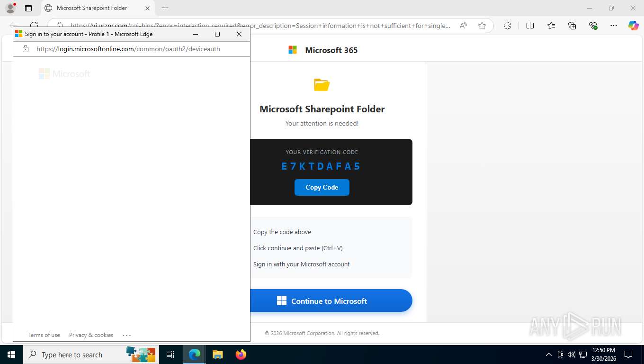Click the Microsoft logo in popup
Image resolution: width=644 pixels, height=364 pixels.
[x=64, y=73]
